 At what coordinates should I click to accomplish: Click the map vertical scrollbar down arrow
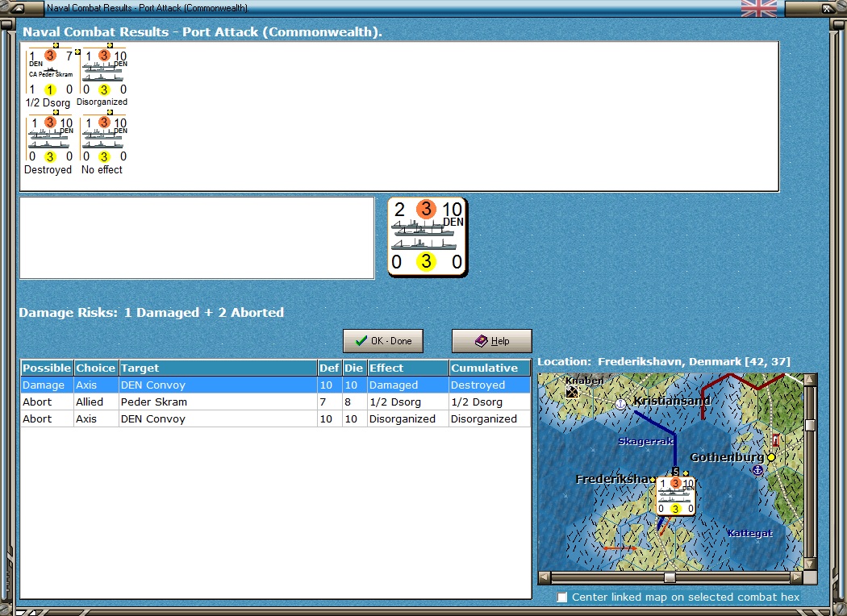pyautogui.click(x=810, y=564)
